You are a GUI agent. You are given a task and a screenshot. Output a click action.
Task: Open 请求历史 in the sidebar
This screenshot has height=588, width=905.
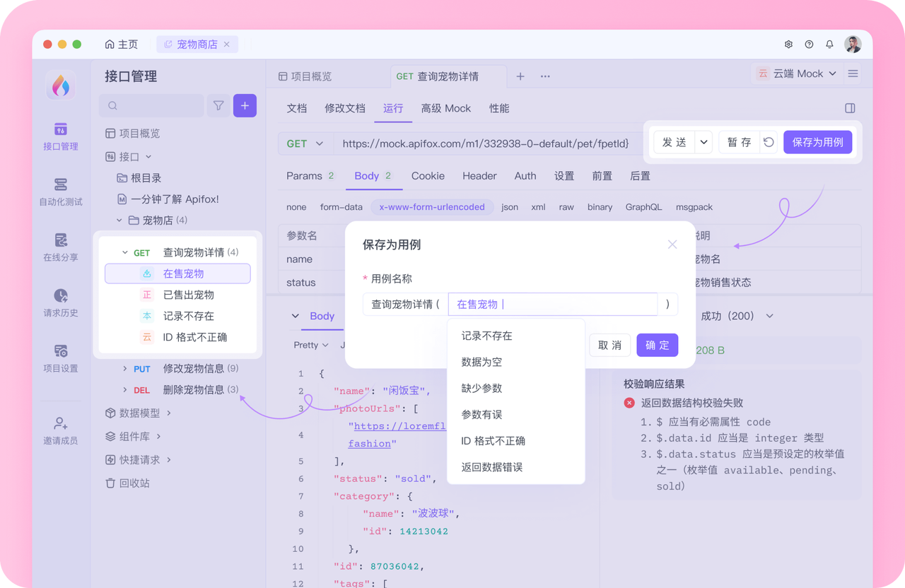point(60,302)
